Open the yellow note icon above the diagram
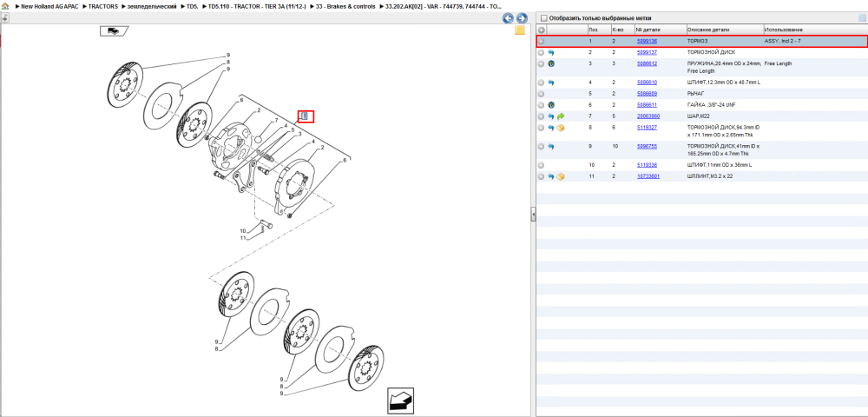 pyautogui.click(x=520, y=30)
